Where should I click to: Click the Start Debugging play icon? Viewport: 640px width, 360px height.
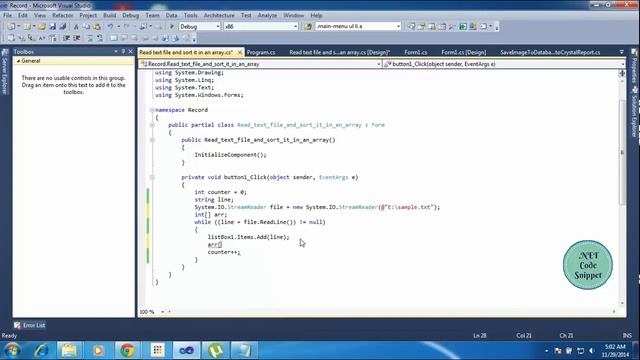(x=172, y=27)
